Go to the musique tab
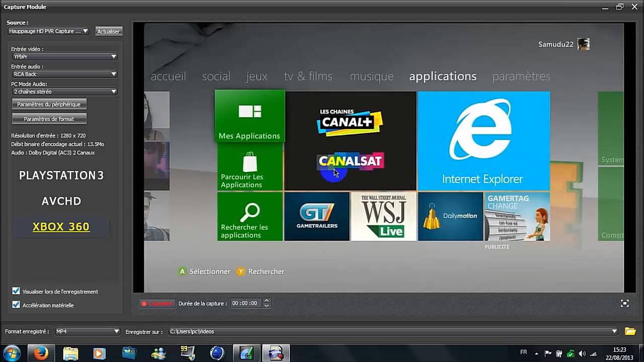The image size is (644, 362). (371, 76)
